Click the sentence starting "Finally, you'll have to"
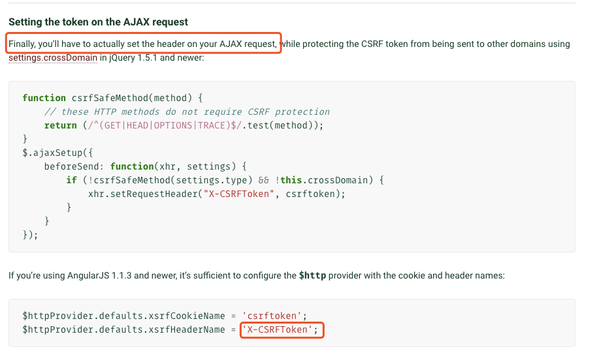 coord(143,44)
